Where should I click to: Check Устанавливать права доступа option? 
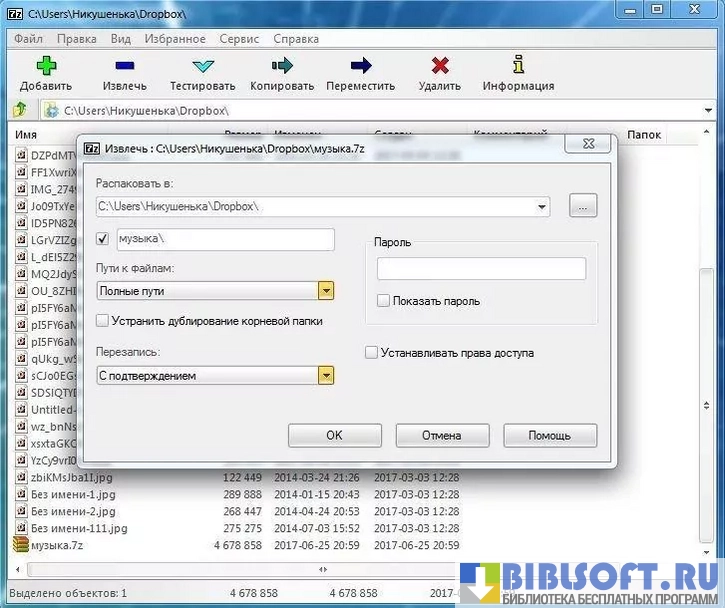pyautogui.click(x=372, y=352)
